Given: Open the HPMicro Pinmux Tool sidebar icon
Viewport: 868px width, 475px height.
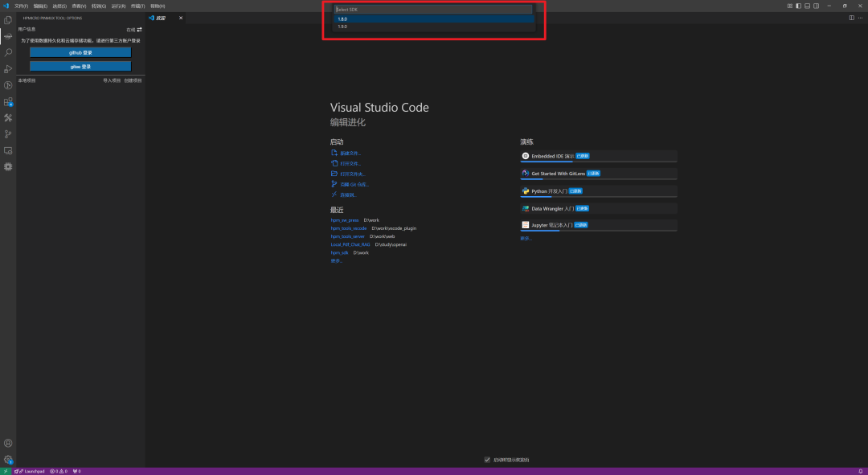Looking at the screenshot, I should coord(8,36).
